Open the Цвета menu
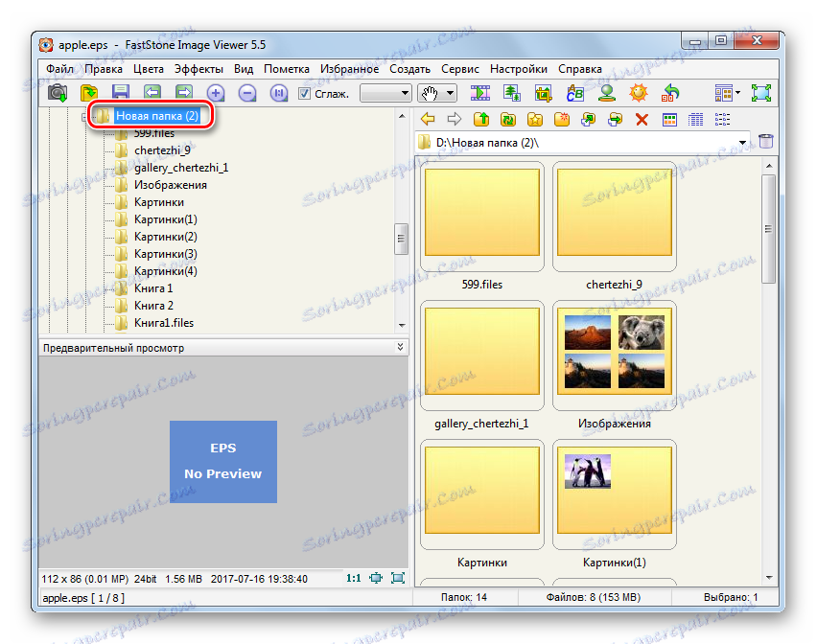This screenshot has width=817, height=644. [149, 69]
